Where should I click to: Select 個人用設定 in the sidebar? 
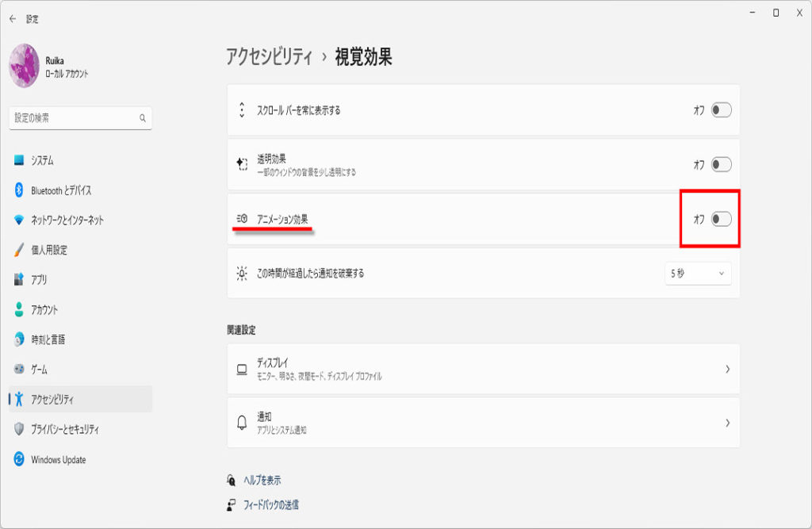pyautogui.click(x=49, y=250)
